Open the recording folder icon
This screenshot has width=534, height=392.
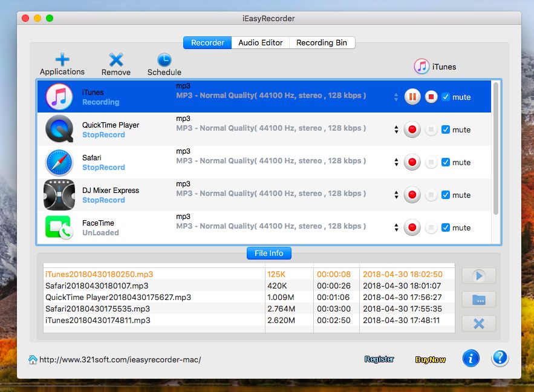[x=479, y=299]
